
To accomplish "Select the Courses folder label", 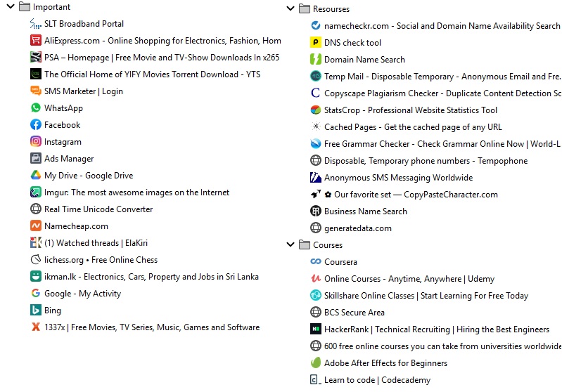I will pos(328,245).
